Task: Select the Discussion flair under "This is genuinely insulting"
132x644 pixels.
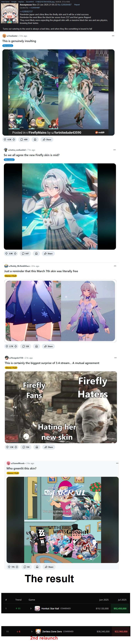Action: click(x=8, y=46)
